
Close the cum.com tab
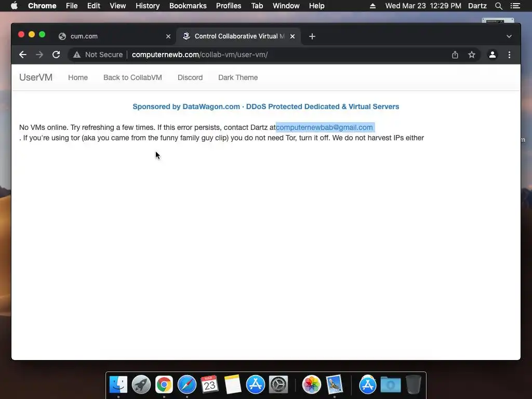[x=168, y=36]
